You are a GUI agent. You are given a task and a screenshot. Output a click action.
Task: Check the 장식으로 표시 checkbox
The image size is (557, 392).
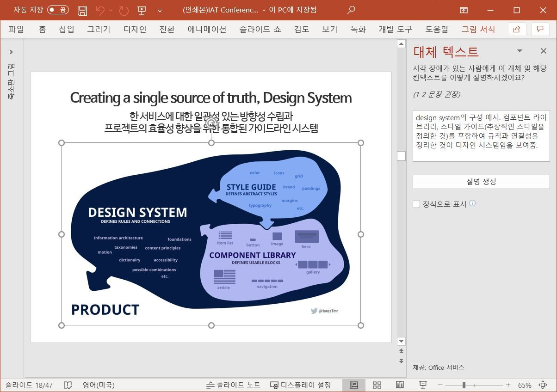[x=416, y=204]
